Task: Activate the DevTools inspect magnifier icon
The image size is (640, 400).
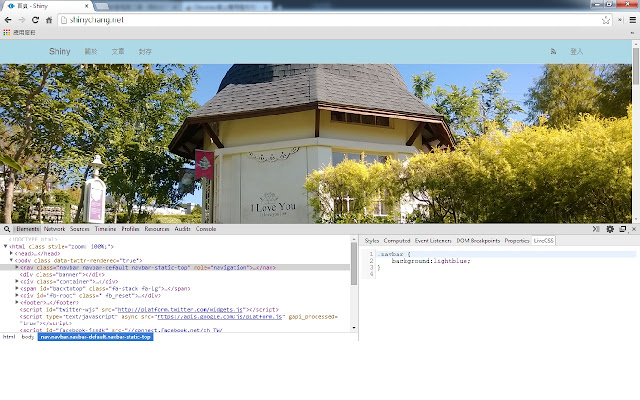Action: (x=7, y=229)
